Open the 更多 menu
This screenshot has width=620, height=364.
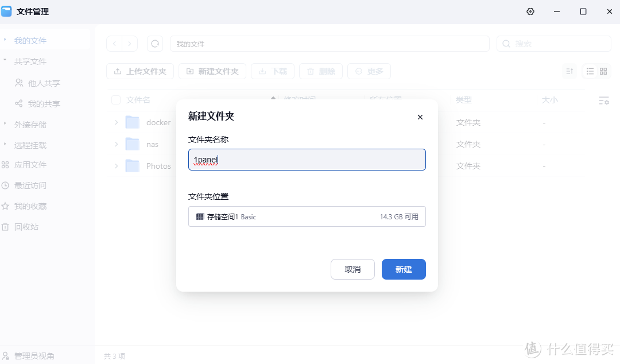point(369,71)
